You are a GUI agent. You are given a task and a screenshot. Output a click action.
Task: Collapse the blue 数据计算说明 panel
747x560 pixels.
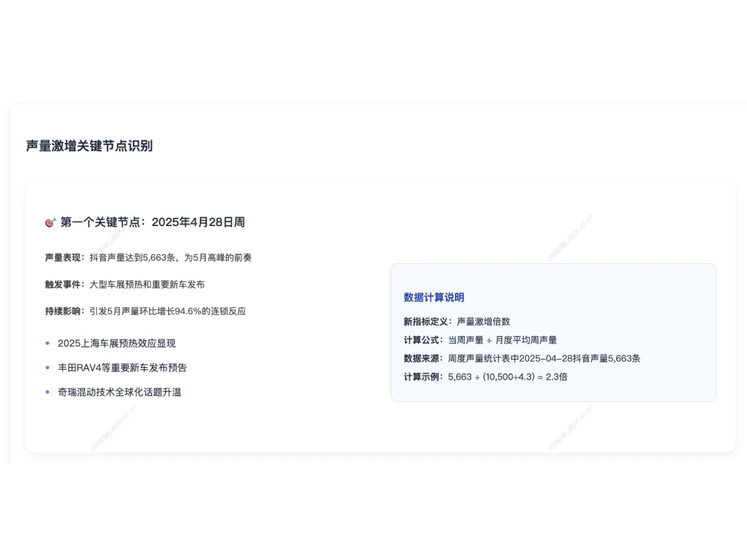point(553,332)
